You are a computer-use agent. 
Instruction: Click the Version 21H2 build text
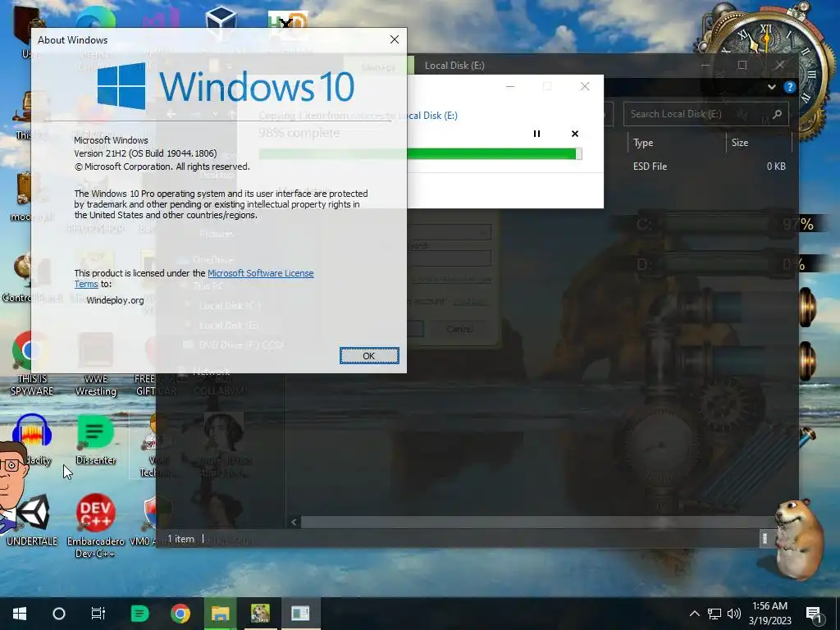pyautogui.click(x=145, y=153)
